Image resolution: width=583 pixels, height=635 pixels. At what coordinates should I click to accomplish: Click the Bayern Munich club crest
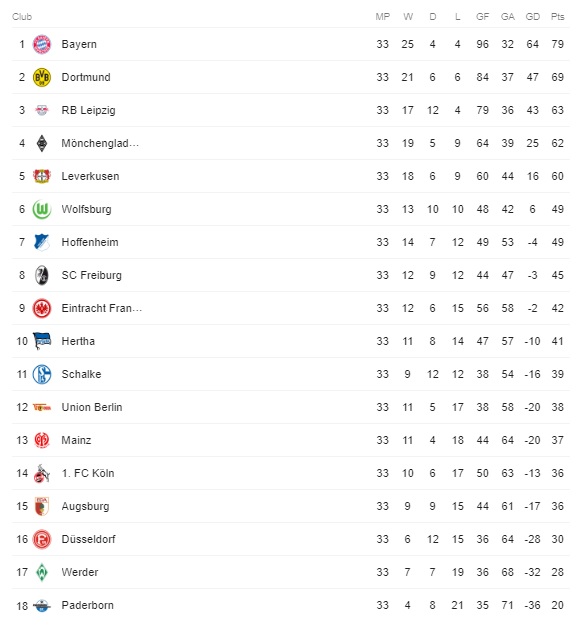[x=42, y=45]
